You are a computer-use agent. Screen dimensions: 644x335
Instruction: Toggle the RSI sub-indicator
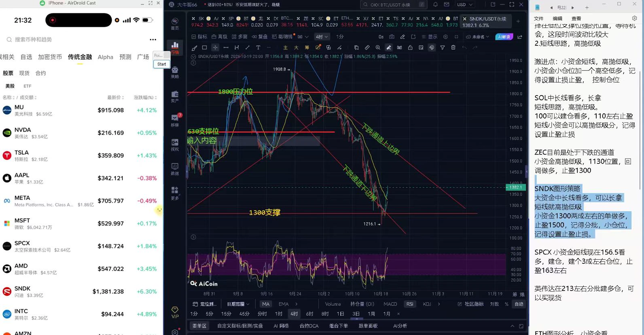tap(410, 304)
